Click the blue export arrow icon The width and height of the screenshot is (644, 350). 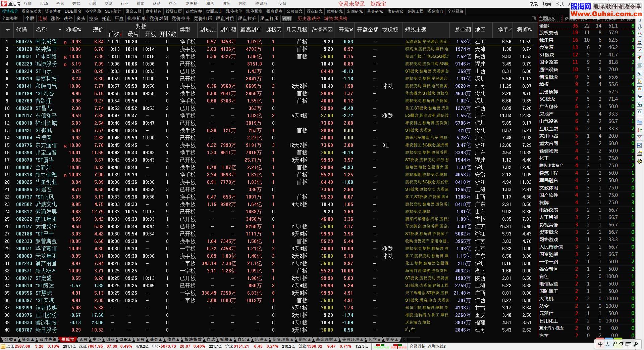pos(640,146)
